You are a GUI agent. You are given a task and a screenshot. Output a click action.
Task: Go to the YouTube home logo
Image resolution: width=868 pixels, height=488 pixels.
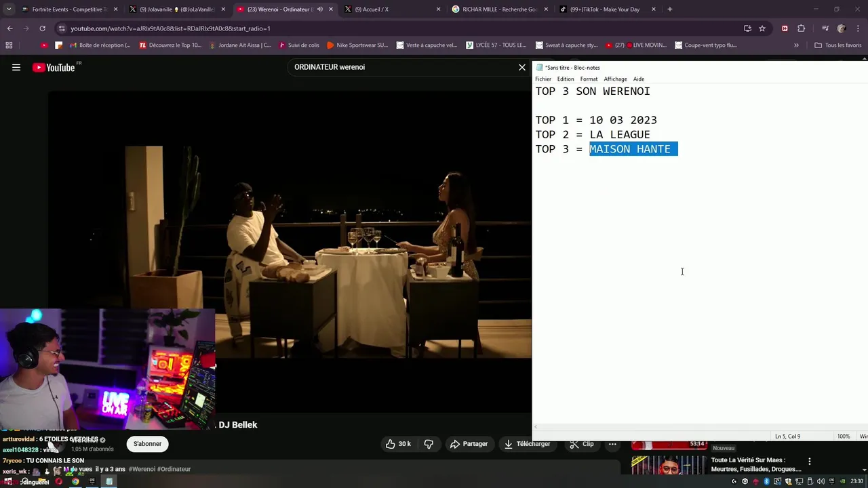pyautogui.click(x=54, y=67)
